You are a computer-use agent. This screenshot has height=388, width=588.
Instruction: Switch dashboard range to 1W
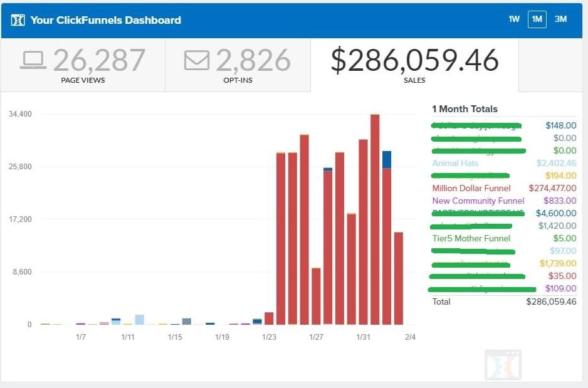point(514,19)
